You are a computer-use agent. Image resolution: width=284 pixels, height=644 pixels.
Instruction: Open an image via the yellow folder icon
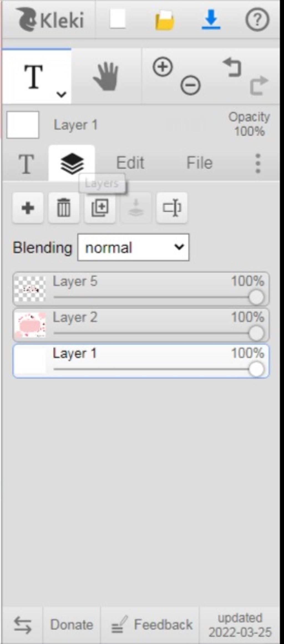pyautogui.click(x=164, y=20)
